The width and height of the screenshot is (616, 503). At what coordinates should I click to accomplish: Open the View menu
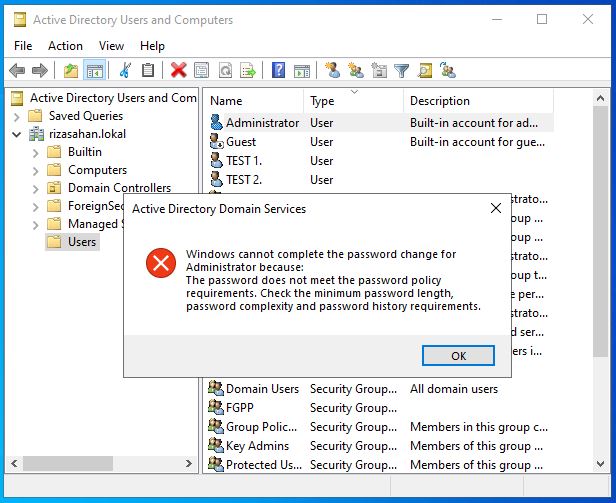pyautogui.click(x=111, y=46)
